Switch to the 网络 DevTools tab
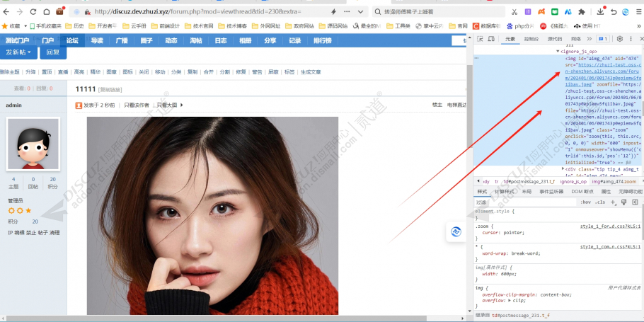 [x=576, y=39]
